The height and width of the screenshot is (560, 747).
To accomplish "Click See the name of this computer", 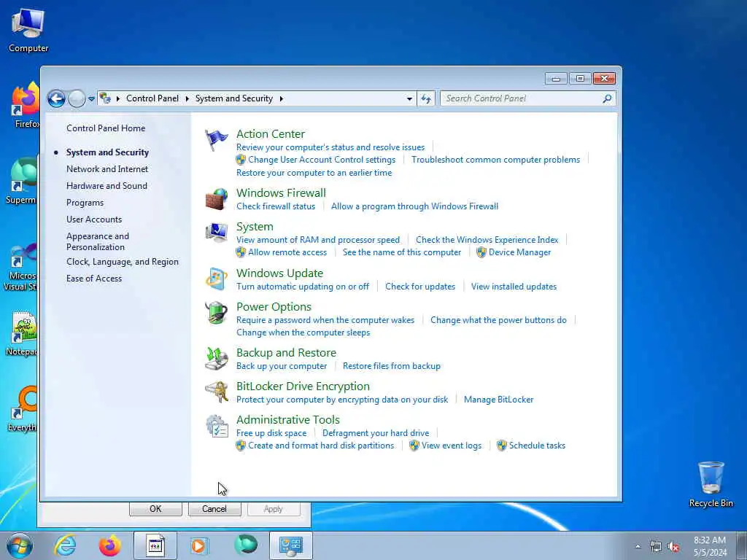I will [402, 252].
